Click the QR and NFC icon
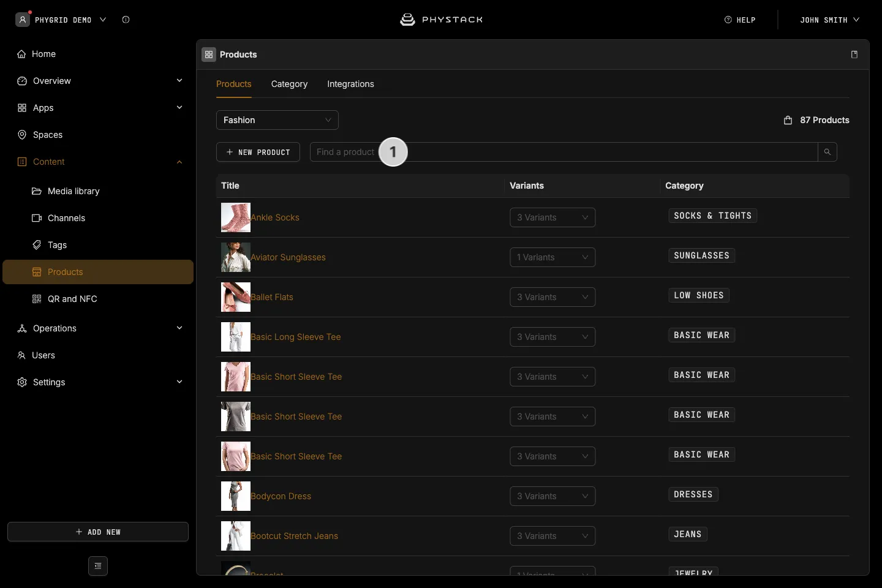Viewport: 882px width, 588px height. (x=37, y=299)
